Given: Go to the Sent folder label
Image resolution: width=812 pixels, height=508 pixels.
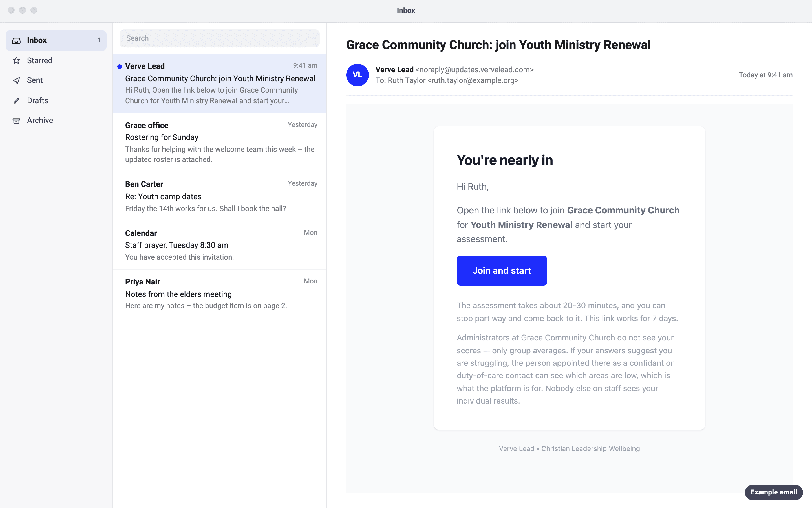Looking at the screenshot, I should 35,80.
